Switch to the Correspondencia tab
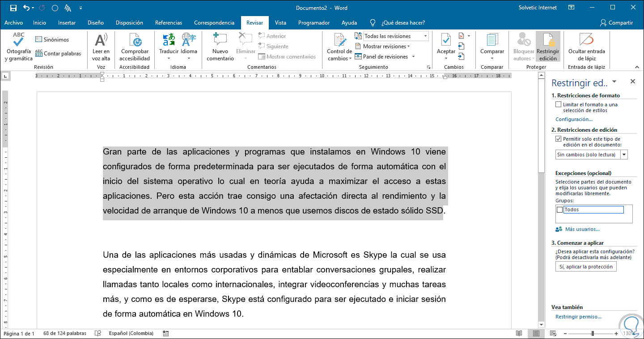This screenshot has height=339, width=644. pos(215,22)
